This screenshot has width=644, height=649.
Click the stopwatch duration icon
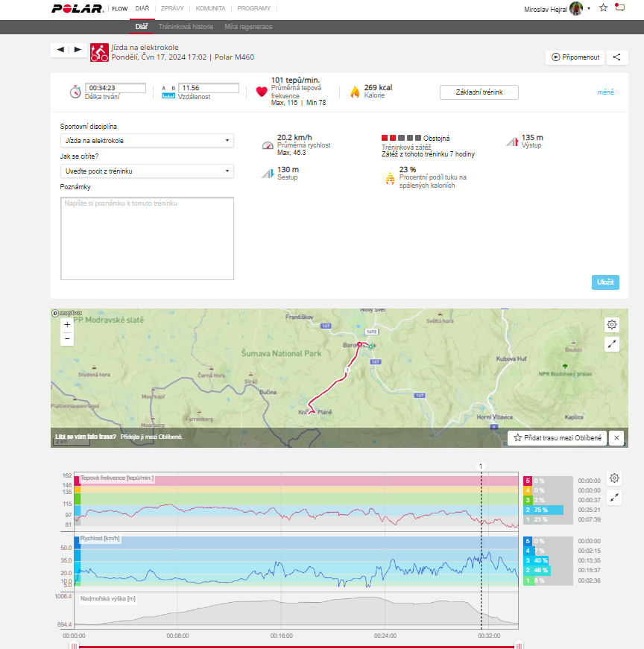[x=75, y=92]
